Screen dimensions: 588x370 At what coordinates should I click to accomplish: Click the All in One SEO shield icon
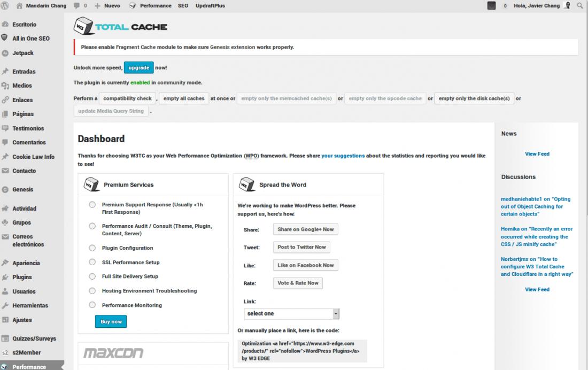[4, 37]
